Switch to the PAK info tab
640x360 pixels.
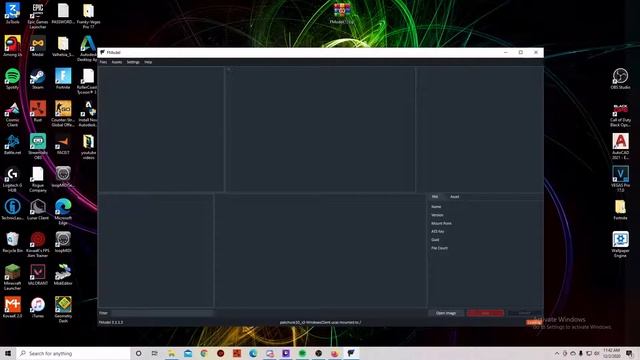tap(435, 197)
